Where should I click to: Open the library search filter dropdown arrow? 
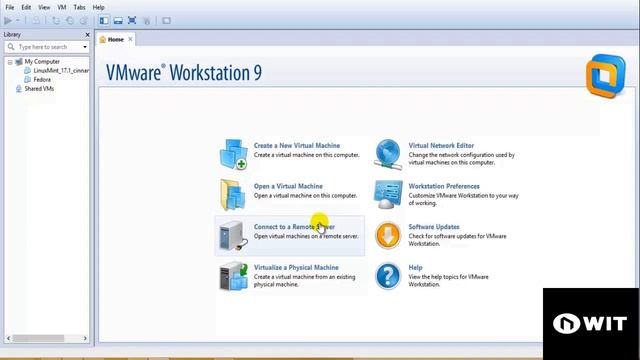coord(85,47)
